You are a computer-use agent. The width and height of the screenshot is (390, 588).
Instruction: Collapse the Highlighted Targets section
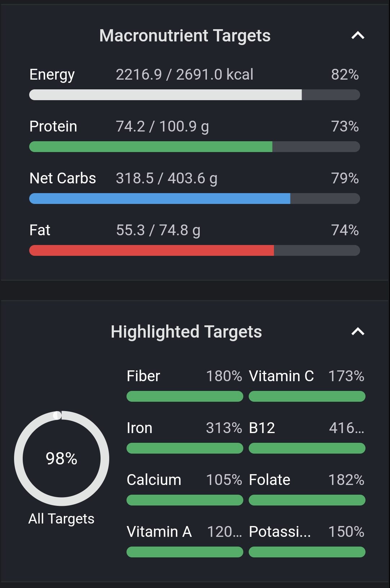pyautogui.click(x=358, y=332)
